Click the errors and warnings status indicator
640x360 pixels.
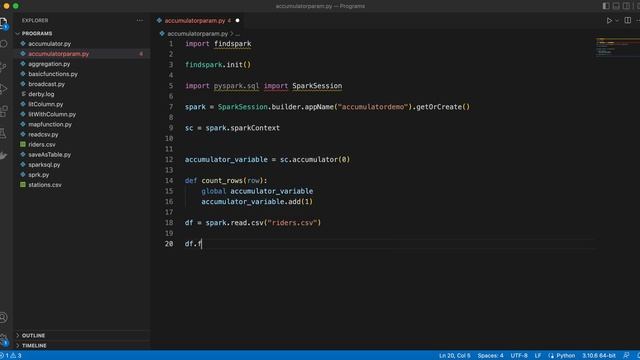(11, 356)
